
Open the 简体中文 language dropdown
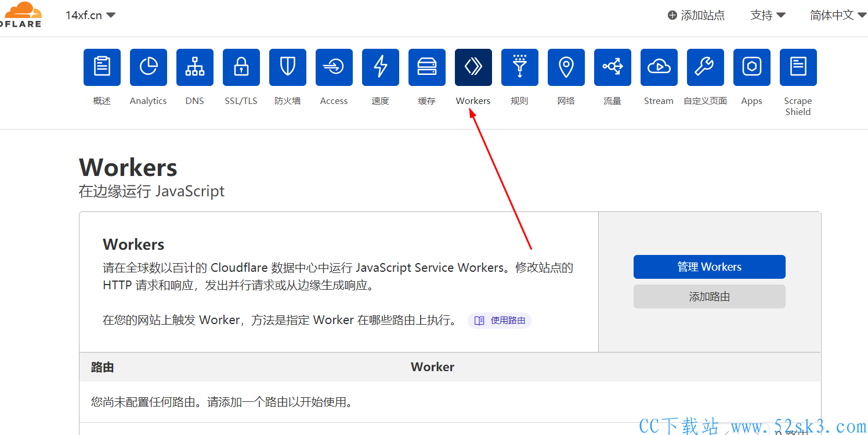coord(838,15)
